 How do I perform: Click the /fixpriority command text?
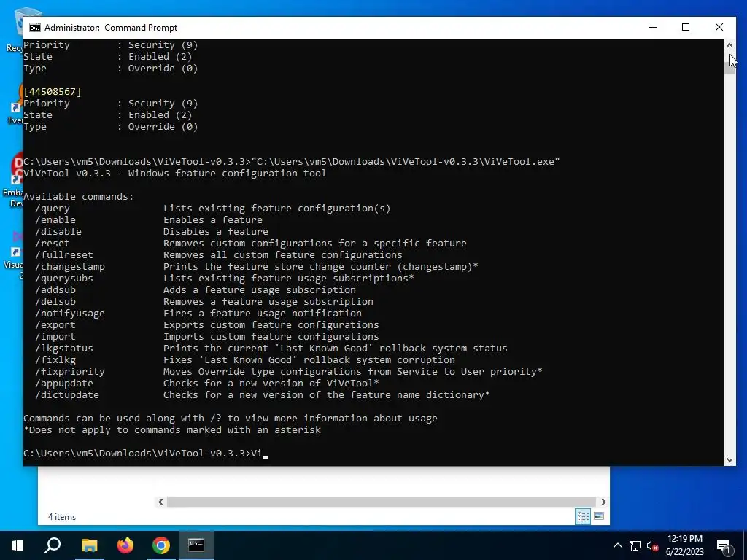point(70,371)
